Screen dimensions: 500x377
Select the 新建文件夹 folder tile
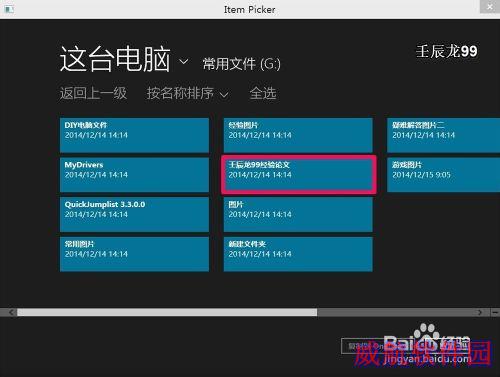[298, 254]
